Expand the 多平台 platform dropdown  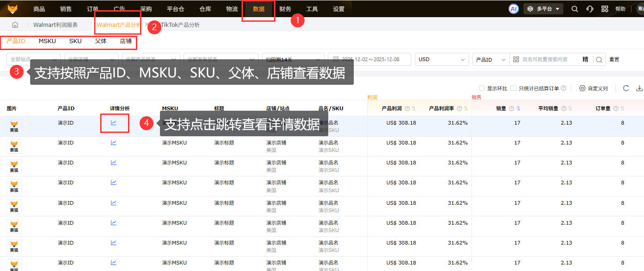pos(543,9)
